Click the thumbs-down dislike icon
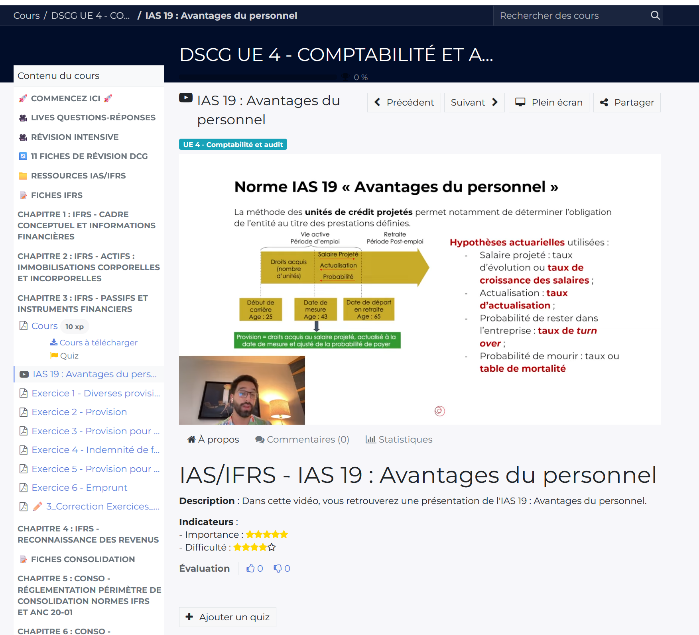 point(278,569)
